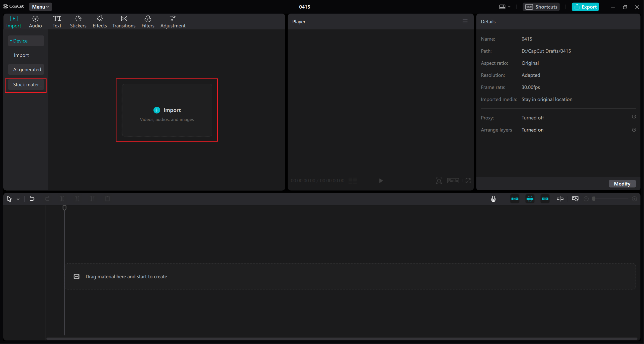Zoom in the timeline with plus icon
This screenshot has width=644, height=344.
coord(634,199)
